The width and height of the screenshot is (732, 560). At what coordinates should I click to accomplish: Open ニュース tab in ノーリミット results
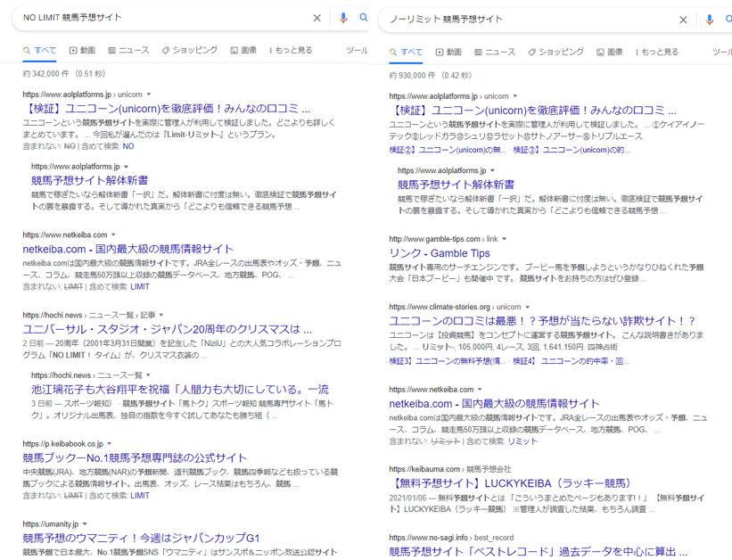[x=495, y=53]
